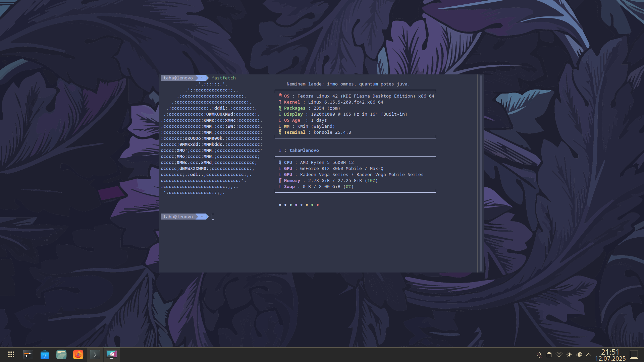
Task: Click the Packages value '2354 (rpm)'
Action: click(327, 108)
